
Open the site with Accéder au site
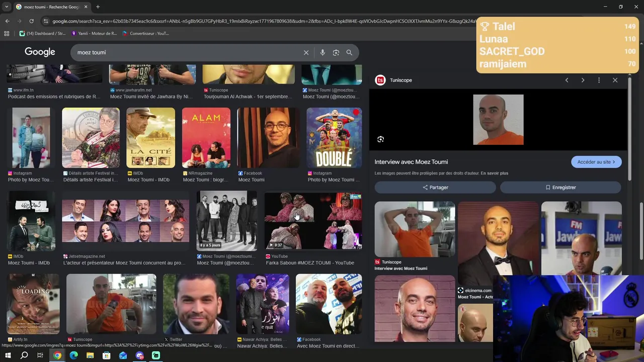pos(596,162)
